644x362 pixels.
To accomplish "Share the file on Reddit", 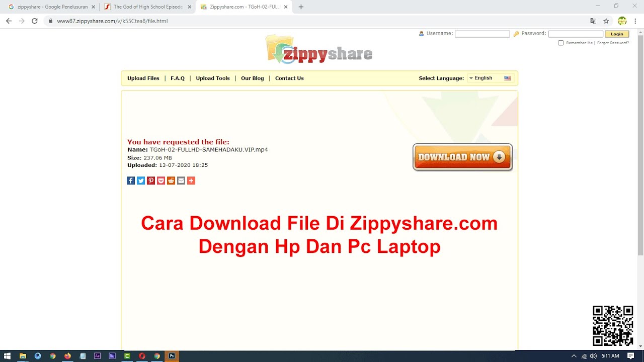I will 171,180.
